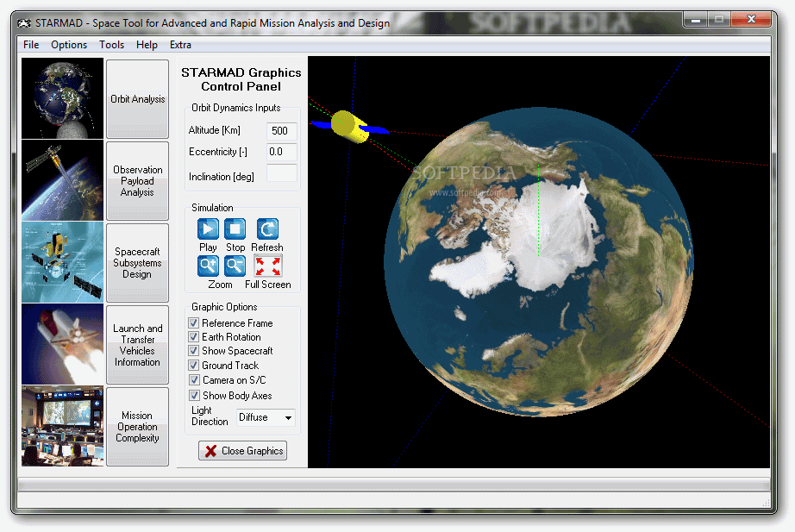The image size is (795, 532).
Task: Click the Simulation group label
Action: tap(212, 208)
